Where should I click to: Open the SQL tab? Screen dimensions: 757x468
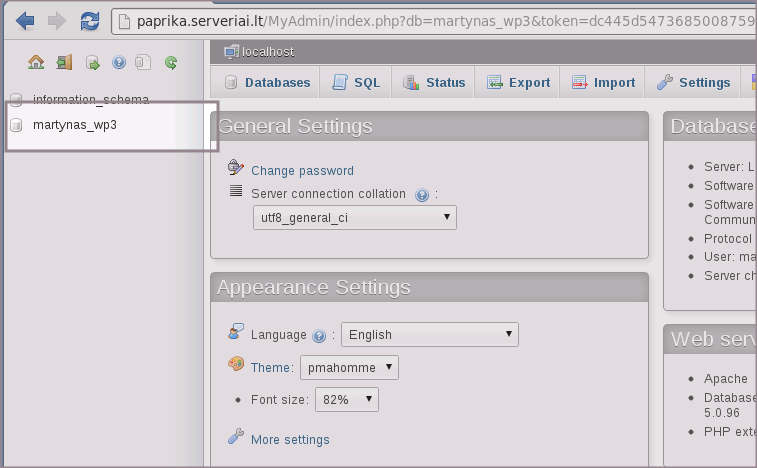pyautogui.click(x=356, y=83)
